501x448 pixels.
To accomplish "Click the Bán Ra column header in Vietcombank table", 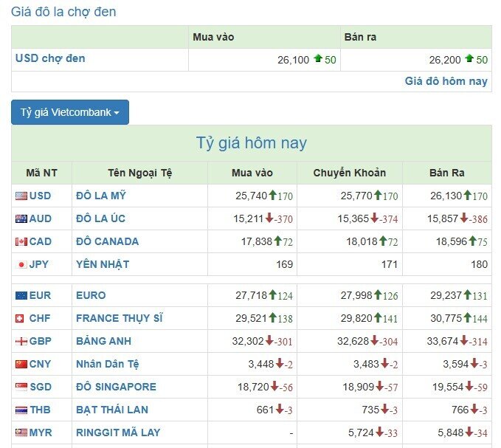I will [x=447, y=173].
